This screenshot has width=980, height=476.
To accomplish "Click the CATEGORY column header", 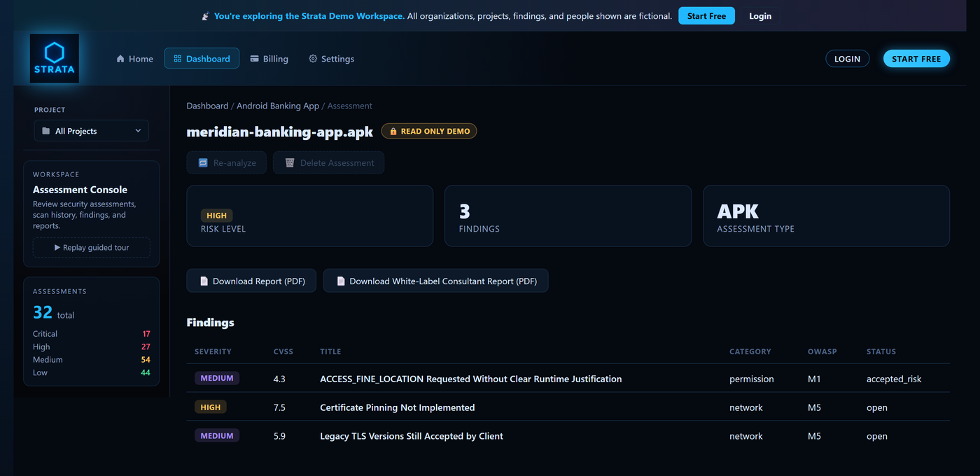I will [x=750, y=351].
